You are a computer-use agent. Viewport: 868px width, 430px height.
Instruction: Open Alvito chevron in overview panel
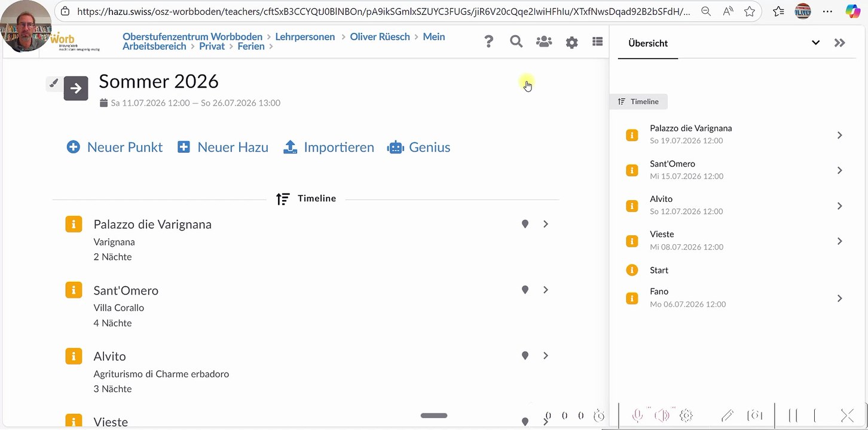[x=839, y=206]
